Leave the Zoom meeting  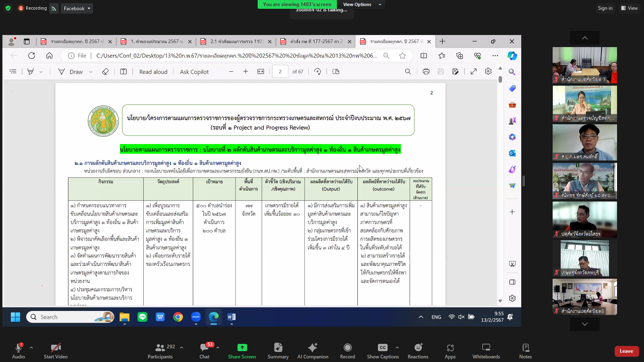[x=626, y=351]
